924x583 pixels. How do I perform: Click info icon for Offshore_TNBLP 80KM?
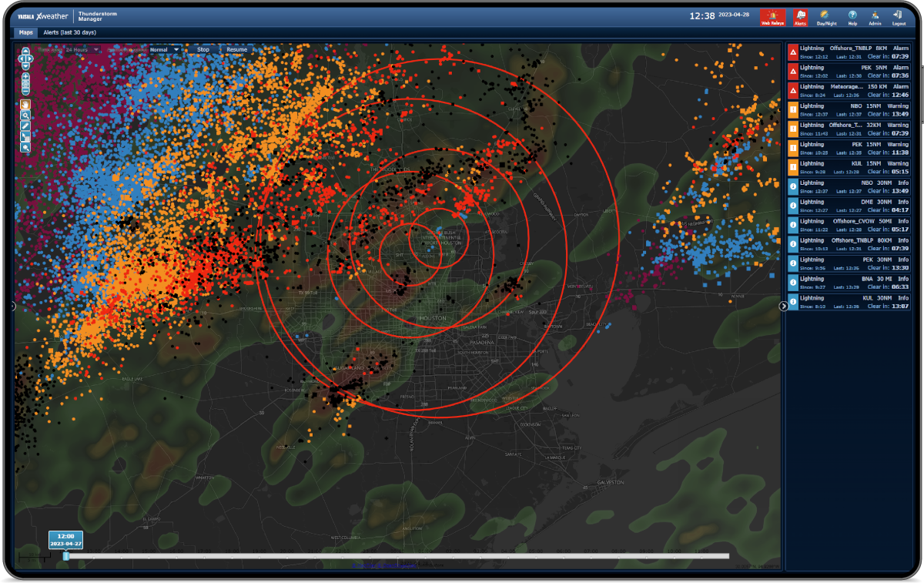(792, 245)
